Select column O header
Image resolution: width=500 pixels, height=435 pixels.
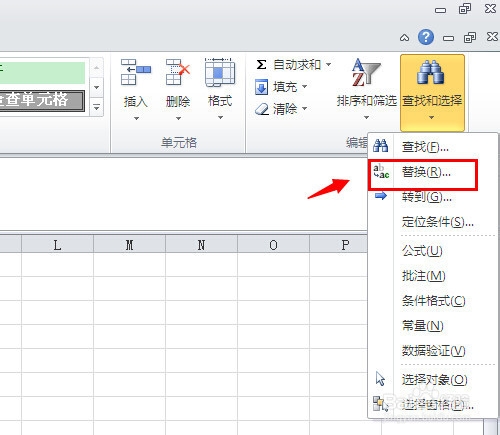(273, 244)
